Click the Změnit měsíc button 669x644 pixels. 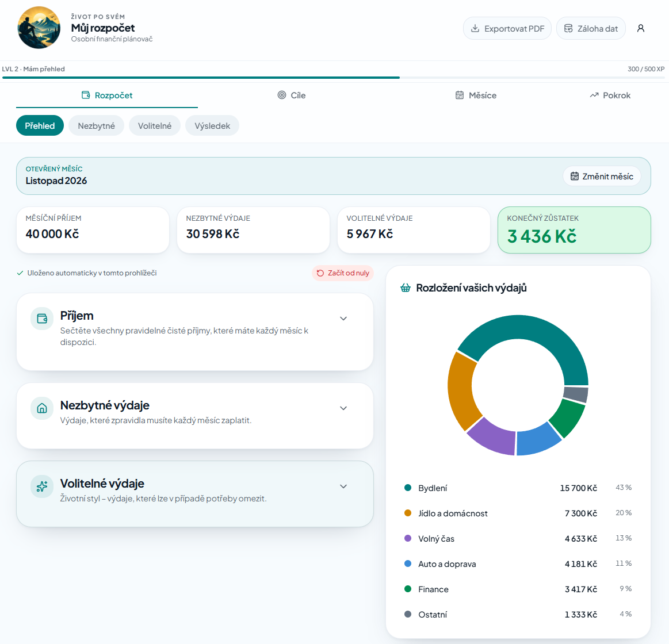click(602, 176)
